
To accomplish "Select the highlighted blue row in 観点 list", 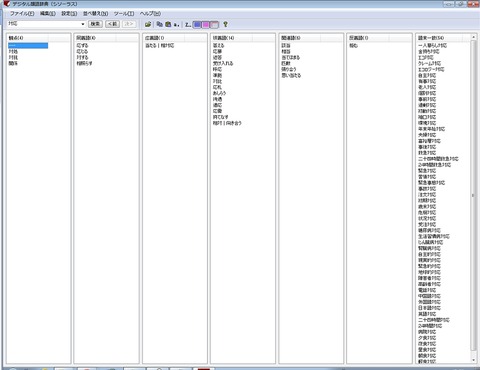I will [28, 45].
